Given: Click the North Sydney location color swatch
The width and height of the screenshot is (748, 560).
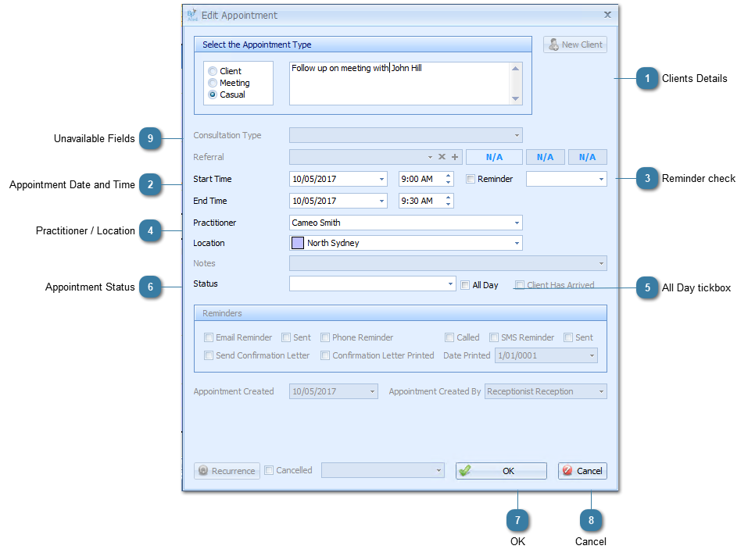Looking at the screenshot, I should (298, 243).
